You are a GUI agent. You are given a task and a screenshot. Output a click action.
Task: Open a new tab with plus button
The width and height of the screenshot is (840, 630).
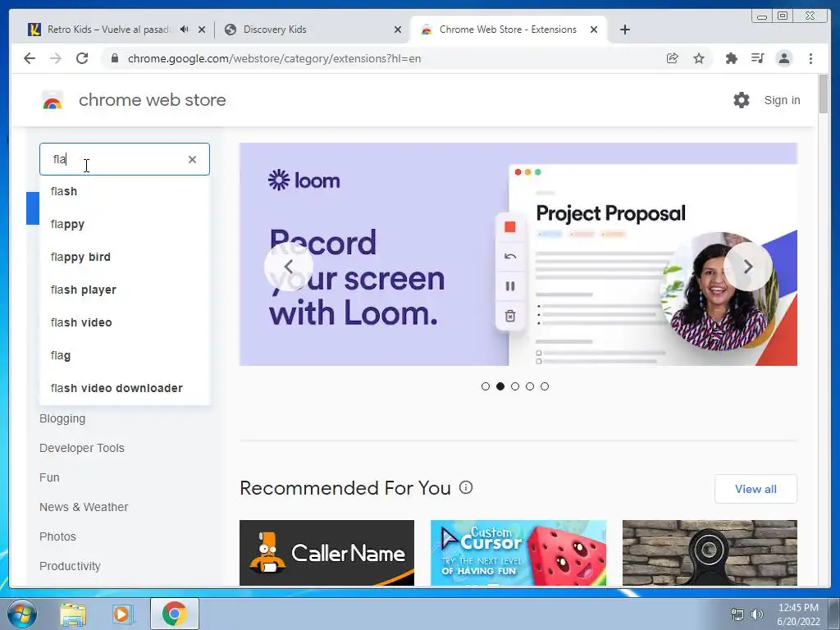point(624,30)
